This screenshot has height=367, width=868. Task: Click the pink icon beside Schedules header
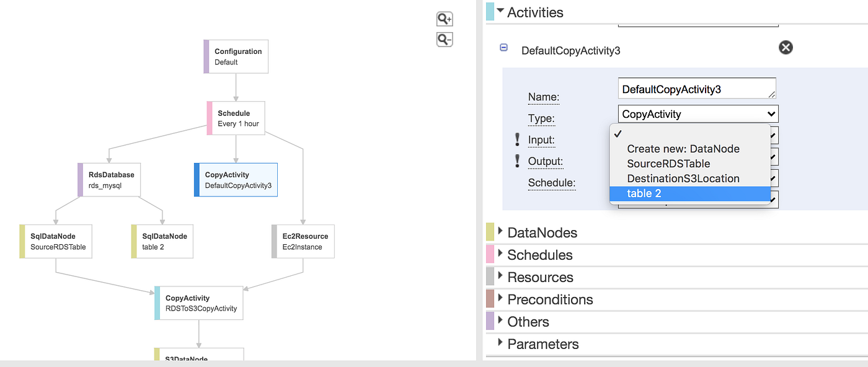[x=490, y=254]
